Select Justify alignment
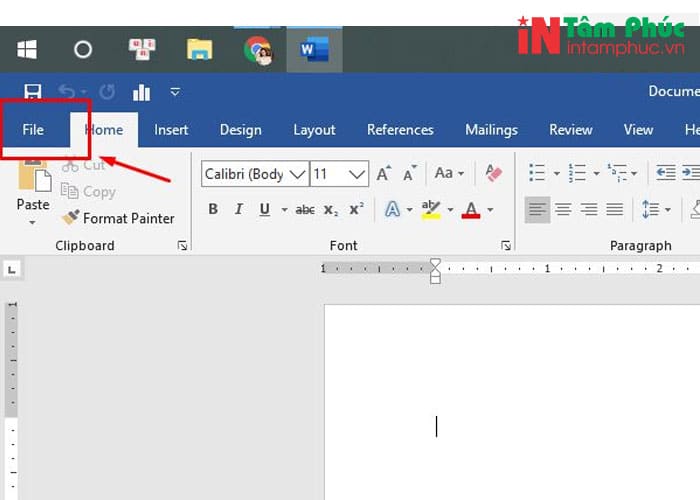Screen dimensions: 700x500 (x=615, y=209)
